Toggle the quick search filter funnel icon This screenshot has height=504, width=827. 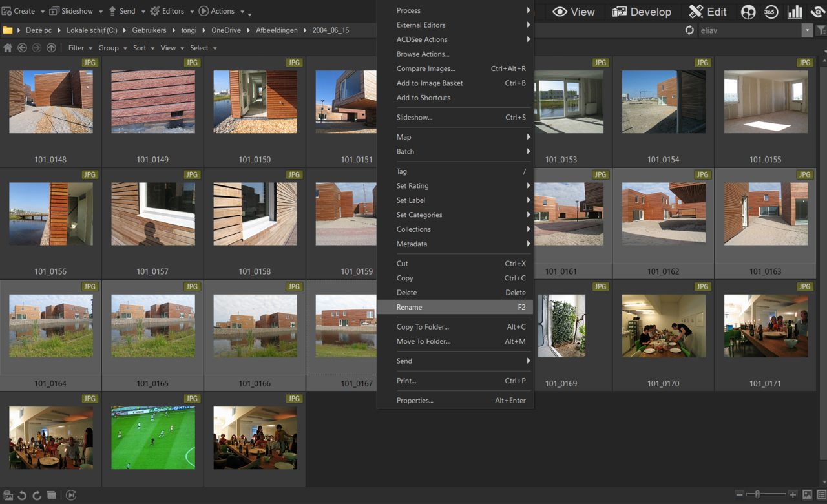pos(821,30)
